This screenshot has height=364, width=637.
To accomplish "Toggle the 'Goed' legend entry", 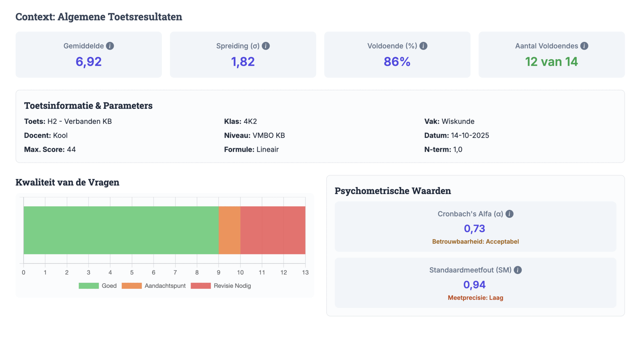I will tap(109, 285).
